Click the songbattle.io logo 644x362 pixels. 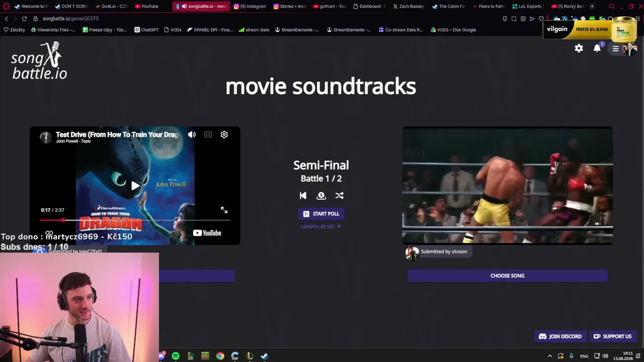click(39, 61)
